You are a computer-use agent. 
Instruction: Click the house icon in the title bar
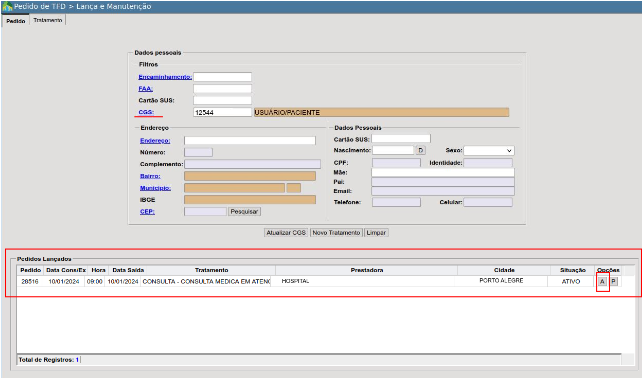(x=7, y=7)
